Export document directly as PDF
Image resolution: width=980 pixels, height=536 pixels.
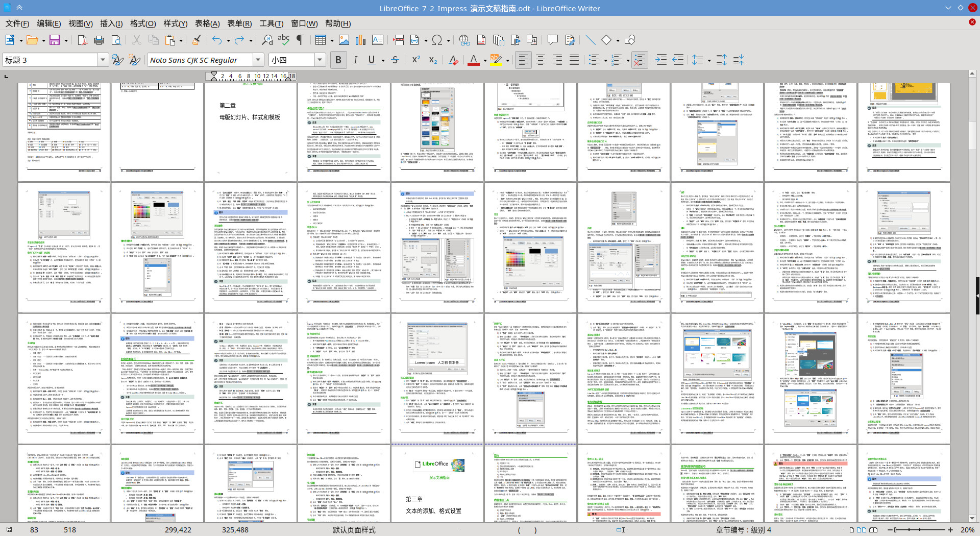click(x=82, y=40)
